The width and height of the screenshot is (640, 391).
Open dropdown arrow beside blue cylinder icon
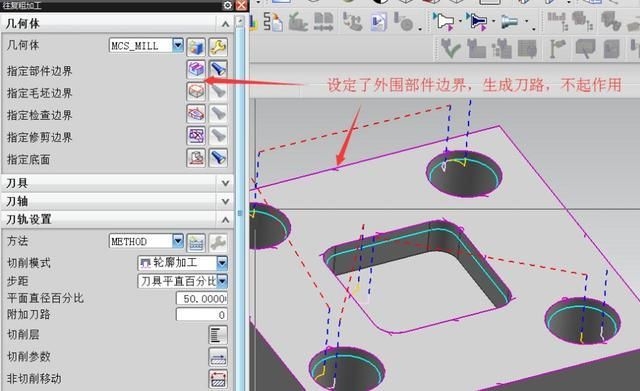[527, 21]
